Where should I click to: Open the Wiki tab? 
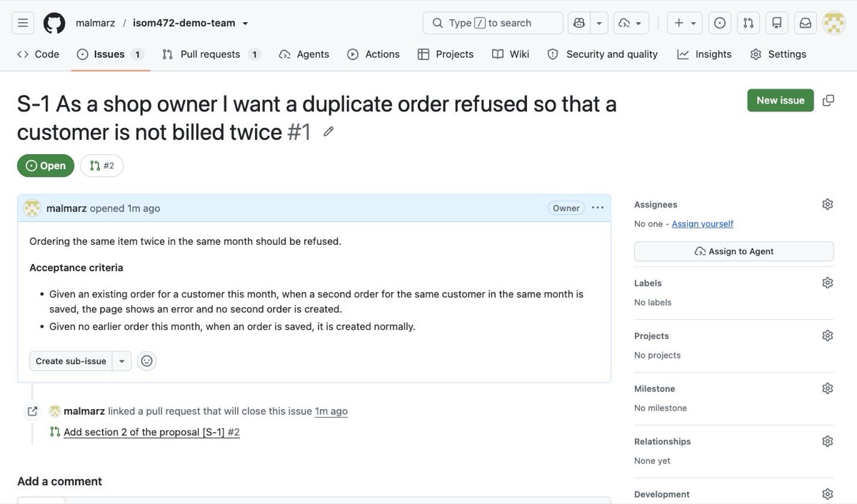click(x=511, y=54)
